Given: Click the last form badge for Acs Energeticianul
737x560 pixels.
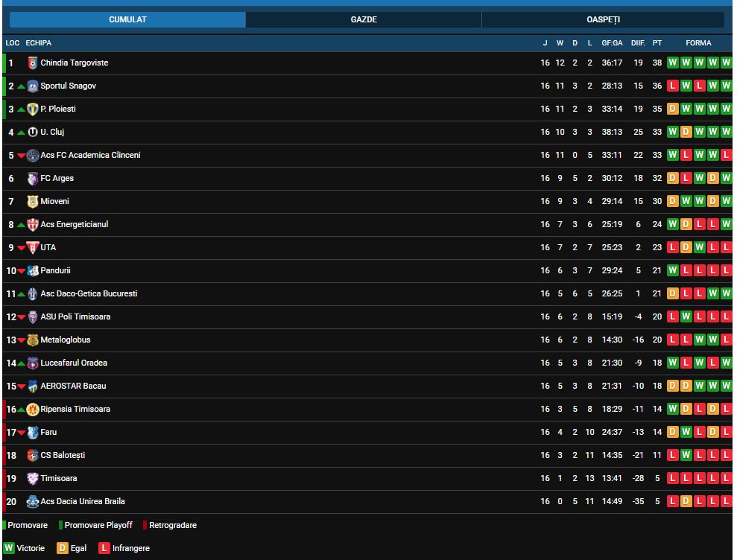Looking at the screenshot, I should pos(726,224).
